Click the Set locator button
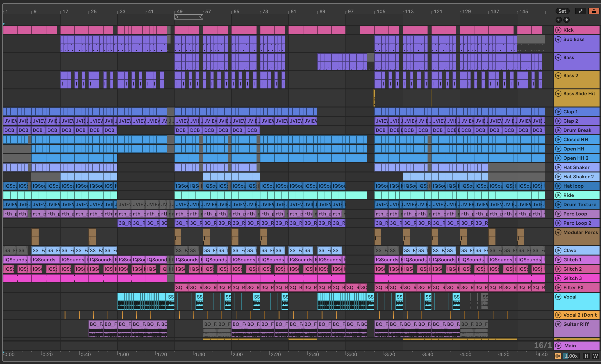 tap(562, 11)
